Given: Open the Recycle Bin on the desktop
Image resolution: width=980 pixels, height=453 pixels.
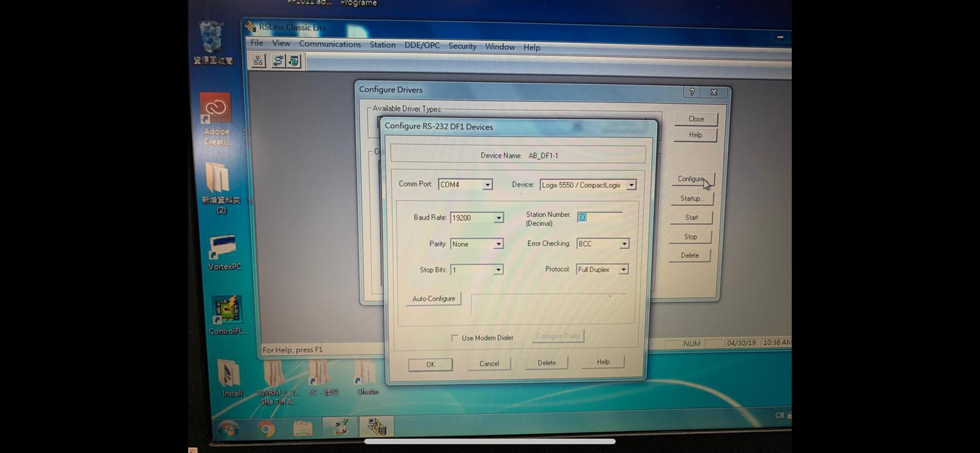Looking at the screenshot, I should coord(211,38).
